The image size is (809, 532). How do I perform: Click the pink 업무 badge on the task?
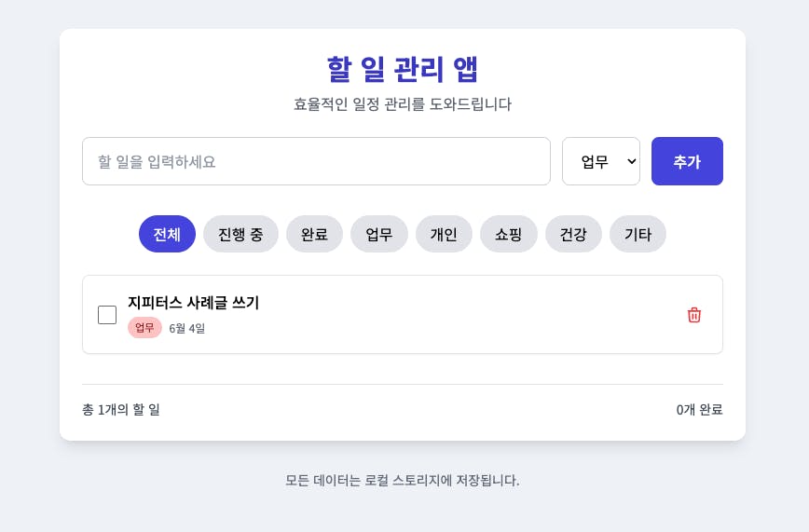[x=144, y=328]
